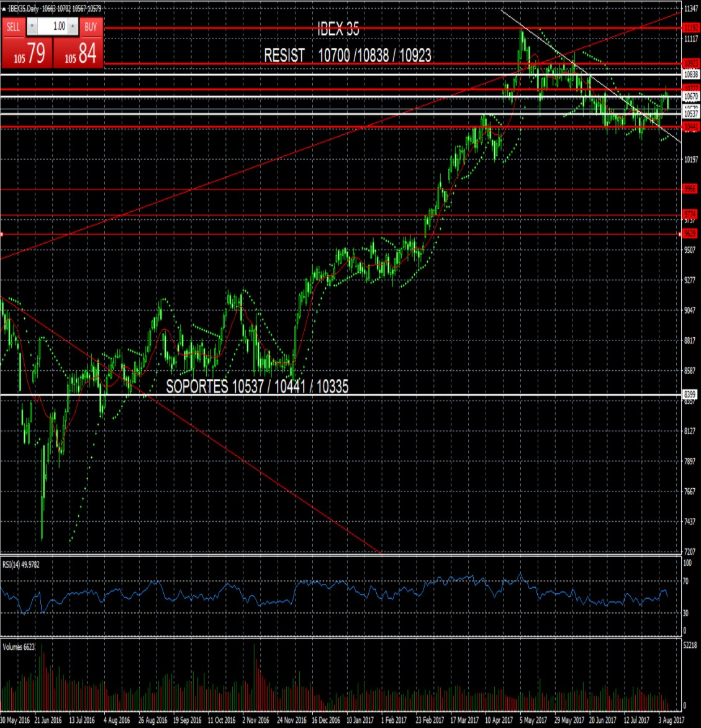
Task: Increase lot size with up arrow
Action: point(73,26)
